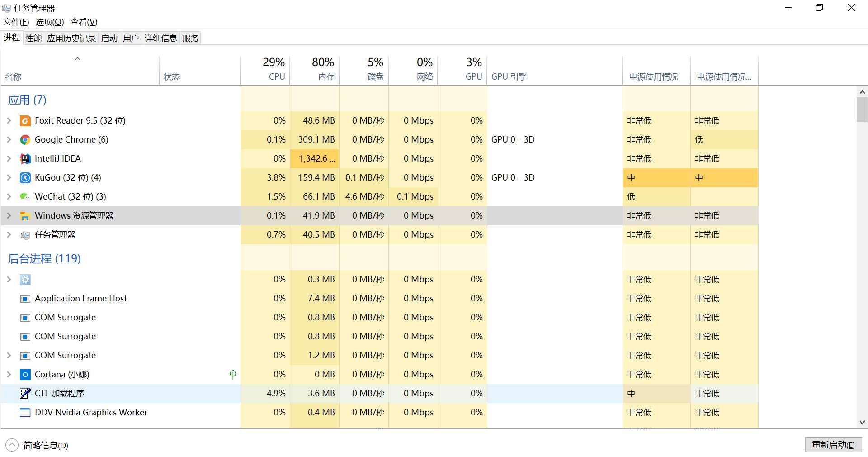
Task: Expand the Cortana (小娜) process group
Action: pos(9,375)
